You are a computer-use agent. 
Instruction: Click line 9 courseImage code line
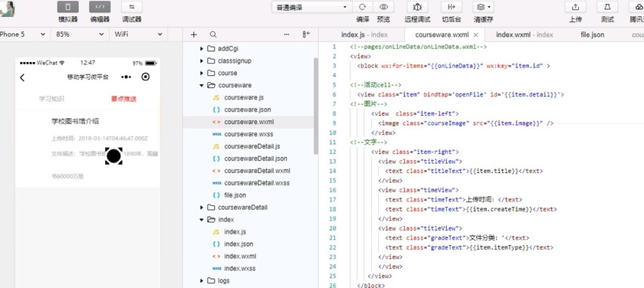click(467, 123)
